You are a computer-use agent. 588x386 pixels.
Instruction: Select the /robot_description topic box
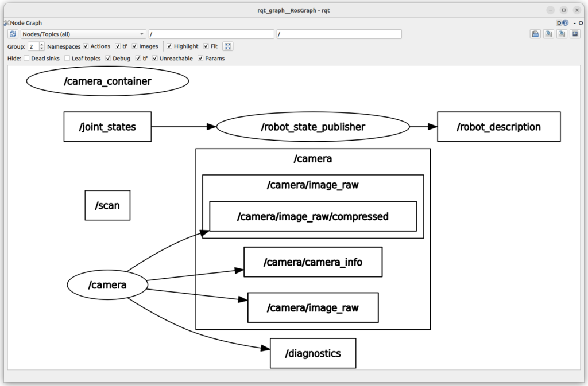point(499,127)
